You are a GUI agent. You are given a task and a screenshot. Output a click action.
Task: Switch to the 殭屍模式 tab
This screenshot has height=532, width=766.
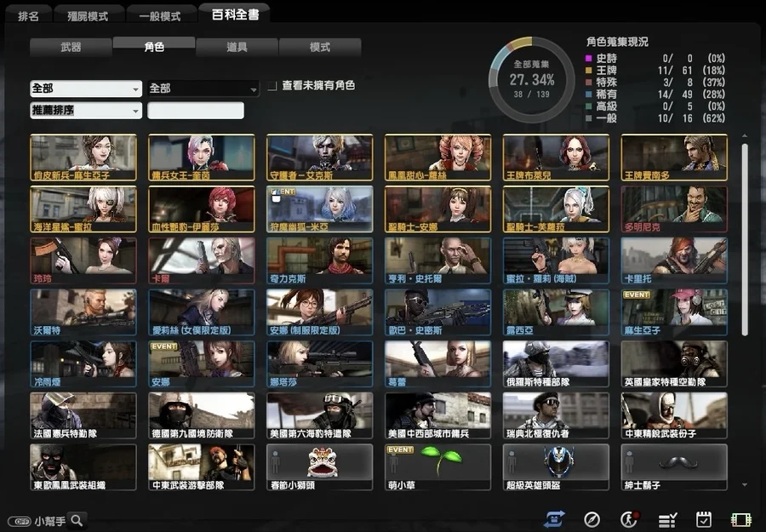[88, 16]
